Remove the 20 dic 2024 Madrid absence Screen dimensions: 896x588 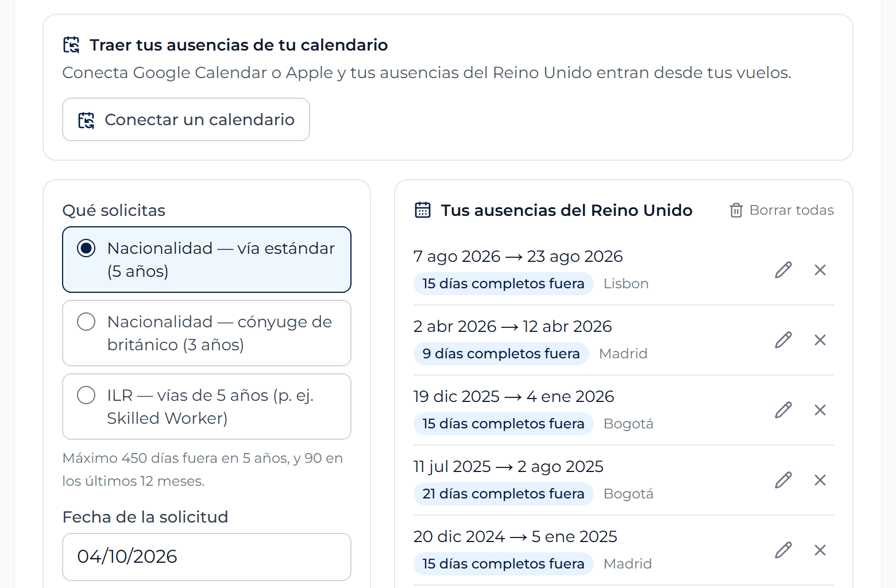pyautogui.click(x=820, y=550)
